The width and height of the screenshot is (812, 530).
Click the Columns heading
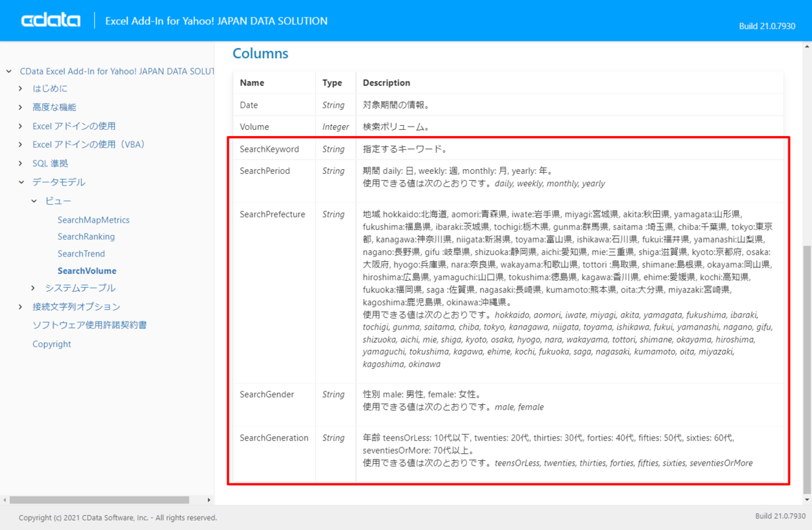[261, 53]
